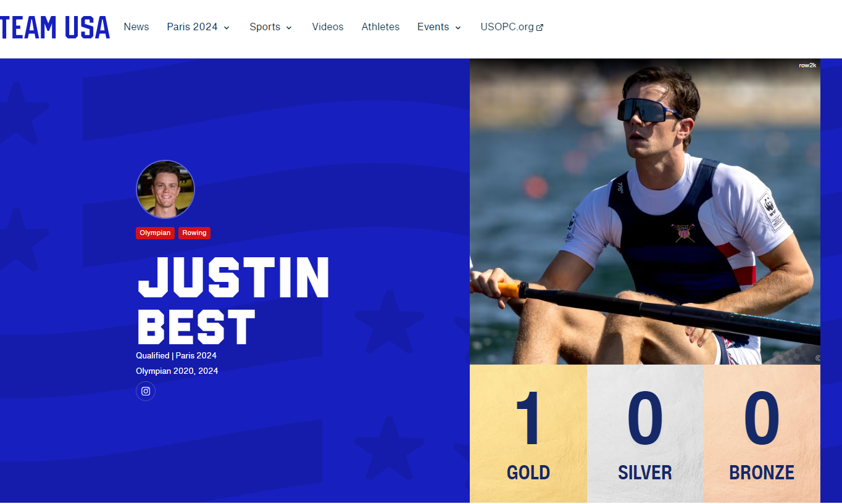Select the Bronze medal count tile
Image resolution: width=842 pixels, height=504 pixels.
point(762,434)
